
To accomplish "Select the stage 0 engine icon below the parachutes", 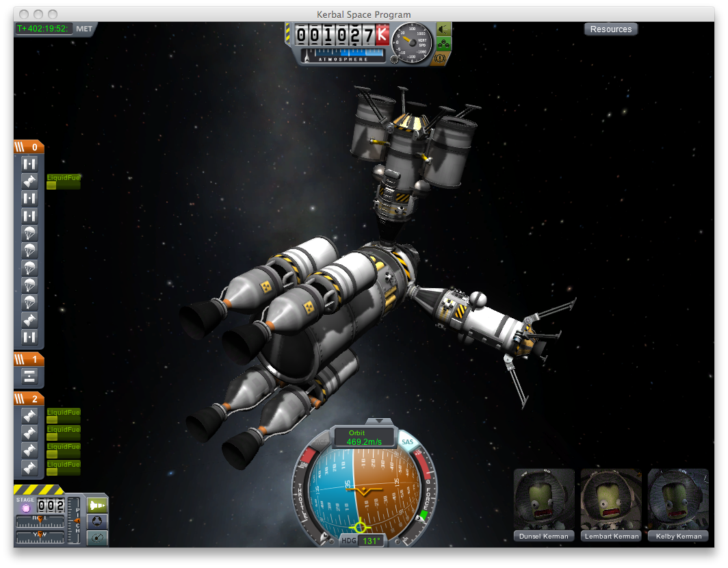I will coord(29,320).
